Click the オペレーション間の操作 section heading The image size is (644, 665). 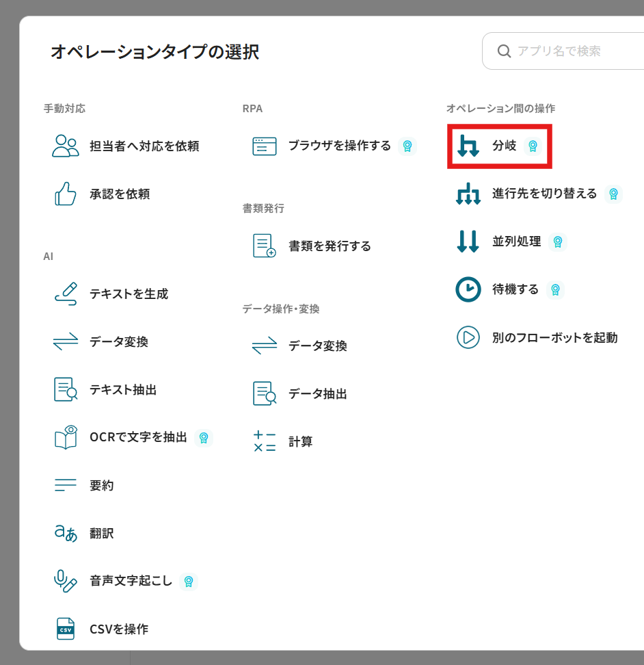[500, 109]
